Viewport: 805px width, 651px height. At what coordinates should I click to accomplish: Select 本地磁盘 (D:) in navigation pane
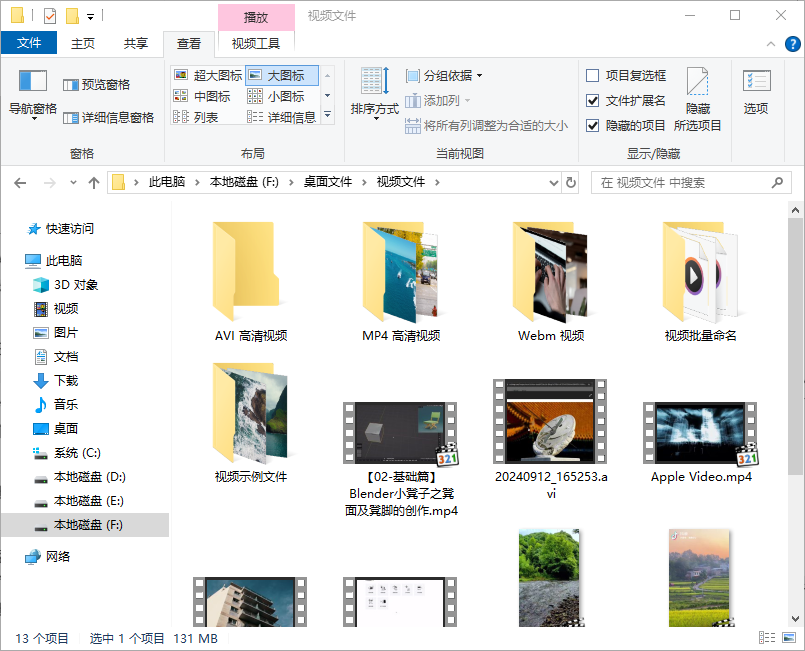pyautogui.click(x=80, y=477)
